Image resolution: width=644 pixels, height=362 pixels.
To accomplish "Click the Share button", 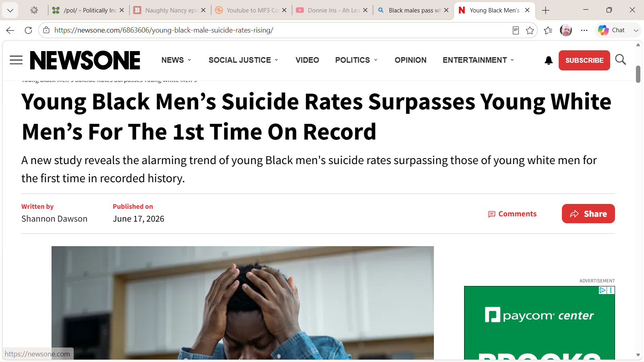I will pyautogui.click(x=588, y=214).
